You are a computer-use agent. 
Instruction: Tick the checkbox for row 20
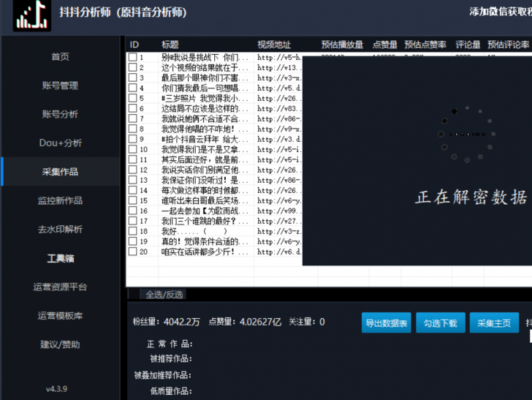[133, 252]
